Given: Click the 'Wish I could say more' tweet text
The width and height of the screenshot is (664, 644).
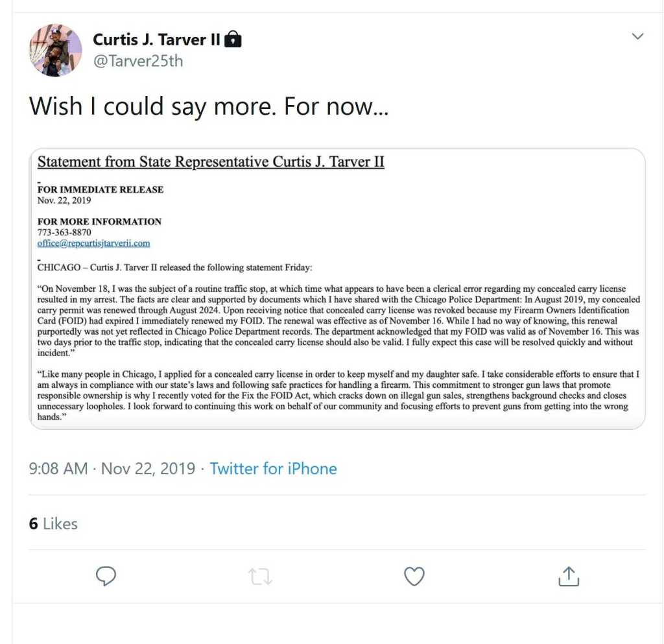Looking at the screenshot, I should (x=208, y=106).
